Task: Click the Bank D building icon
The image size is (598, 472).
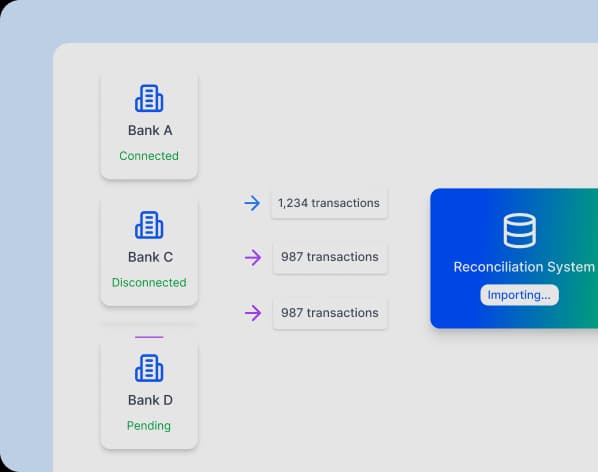Action: [x=149, y=368]
